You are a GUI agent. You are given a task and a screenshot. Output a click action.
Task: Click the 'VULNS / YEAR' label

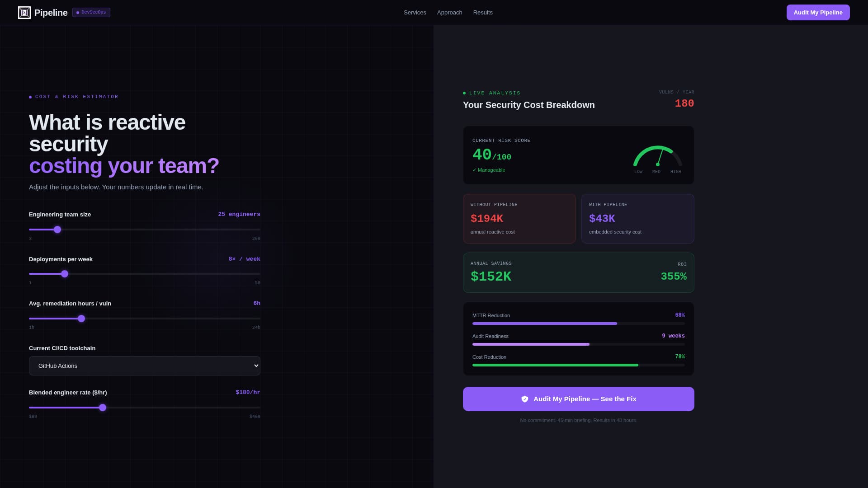(x=677, y=92)
